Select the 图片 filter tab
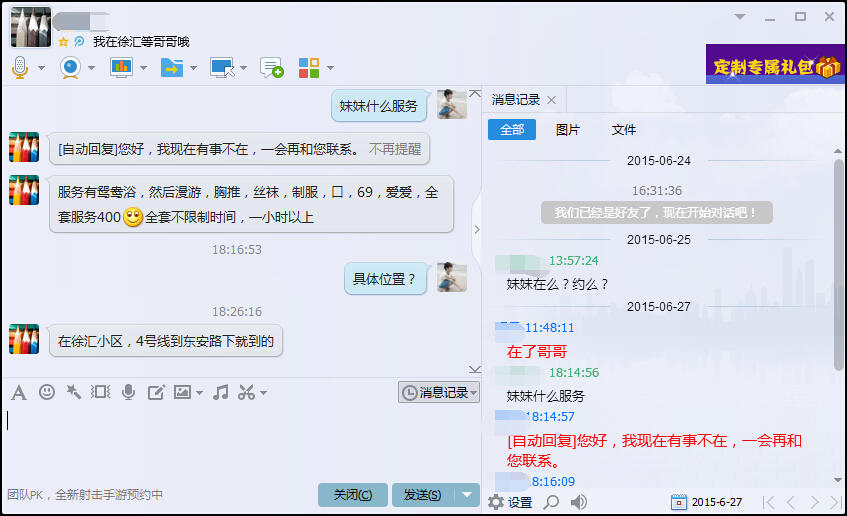847x516 pixels. (x=568, y=130)
